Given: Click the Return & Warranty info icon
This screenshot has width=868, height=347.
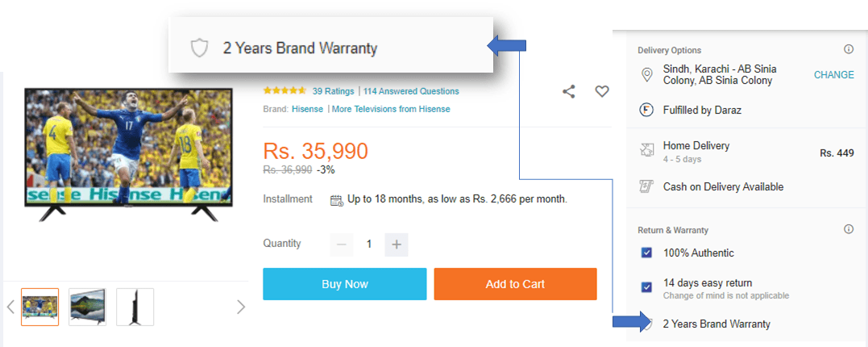Looking at the screenshot, I should (x=849, y=230).
